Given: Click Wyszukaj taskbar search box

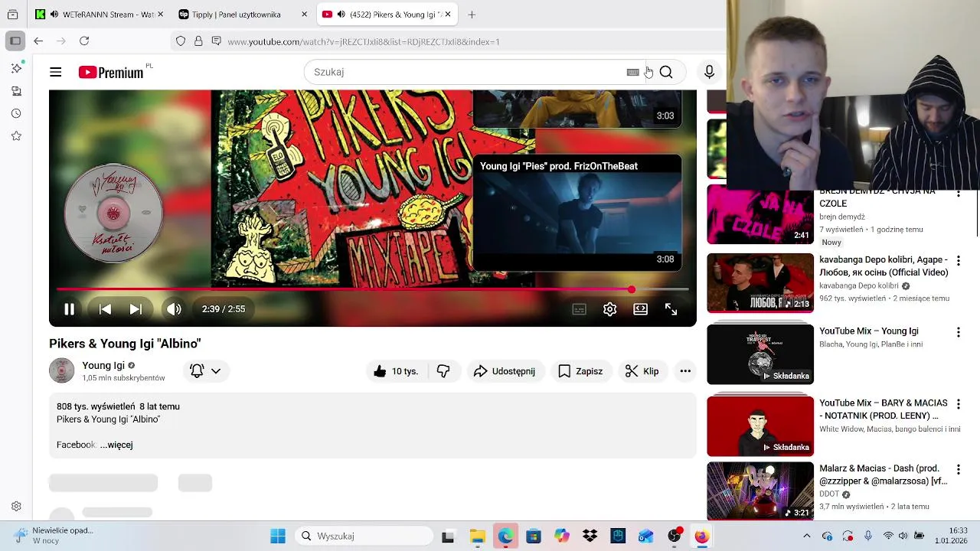Looking at the screenshot, I should tap(364, 536).
